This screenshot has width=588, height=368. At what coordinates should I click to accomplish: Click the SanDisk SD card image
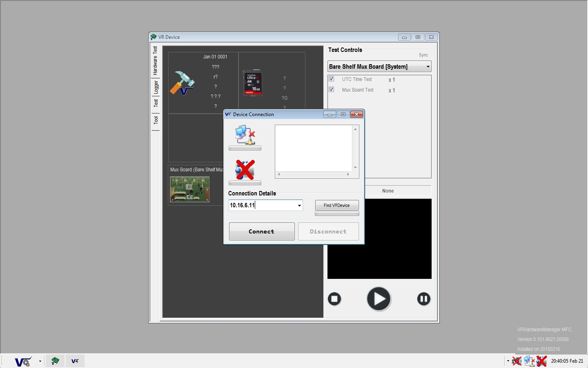point(253,84)
